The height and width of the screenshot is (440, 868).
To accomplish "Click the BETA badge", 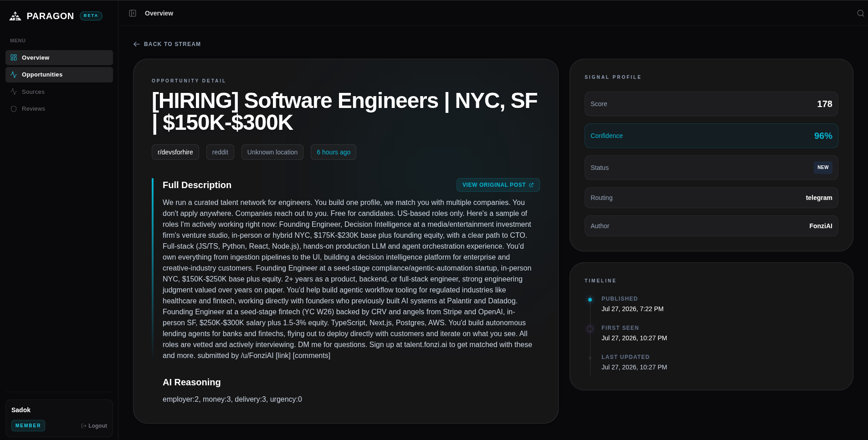I will [91, 16].
